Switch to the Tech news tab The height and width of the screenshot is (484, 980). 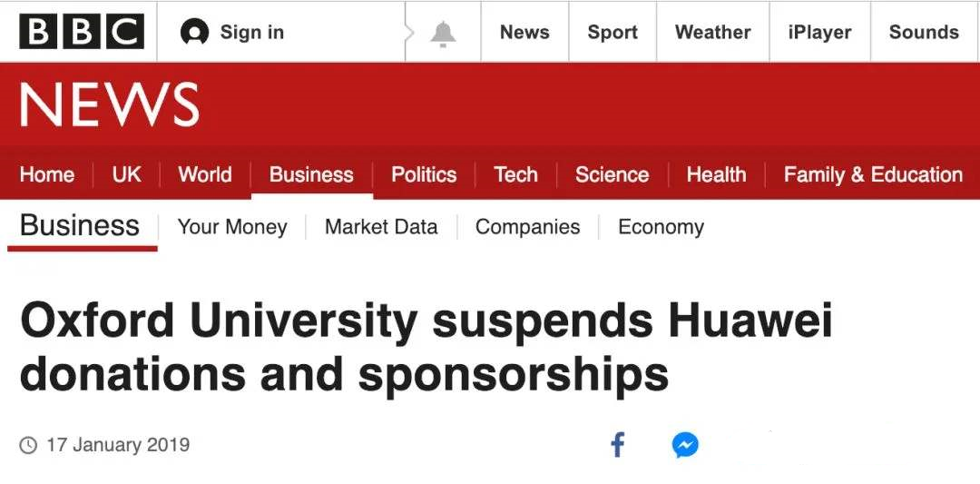coord(515,174)
